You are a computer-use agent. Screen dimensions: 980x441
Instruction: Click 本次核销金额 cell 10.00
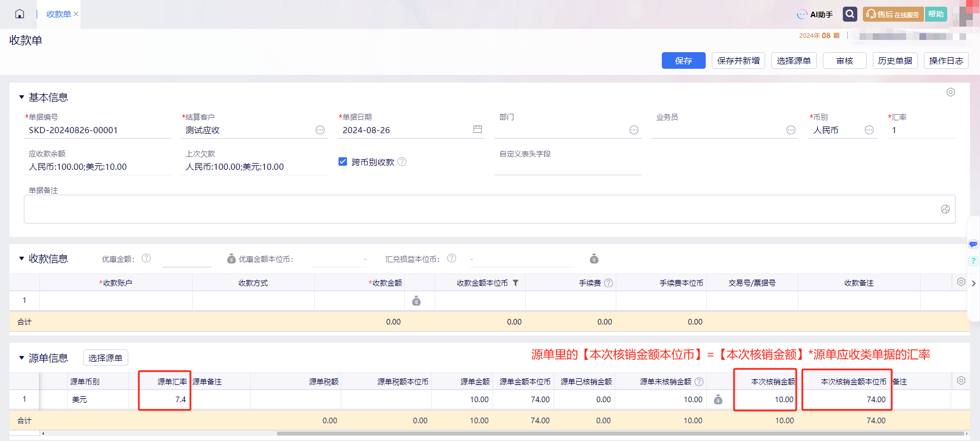[x=765, y=399]
